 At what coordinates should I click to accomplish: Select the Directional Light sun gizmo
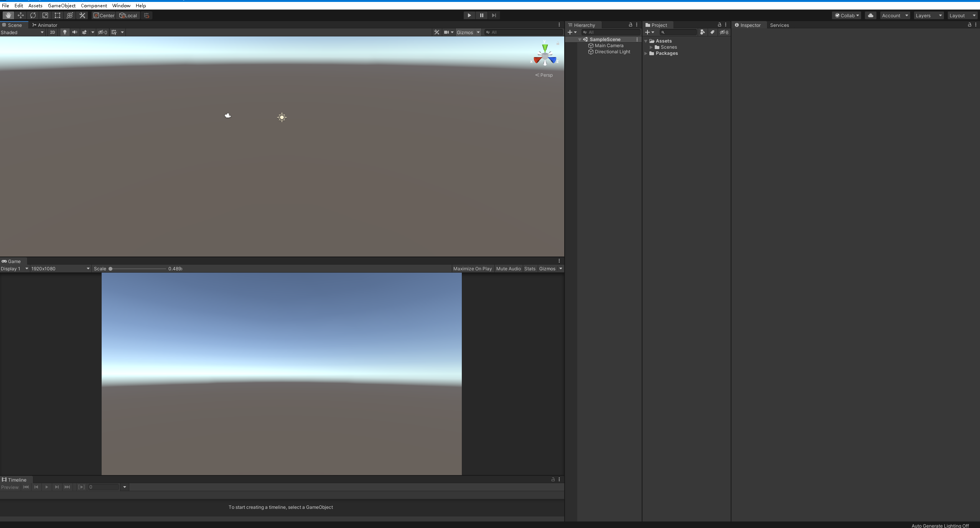point(282,117)
